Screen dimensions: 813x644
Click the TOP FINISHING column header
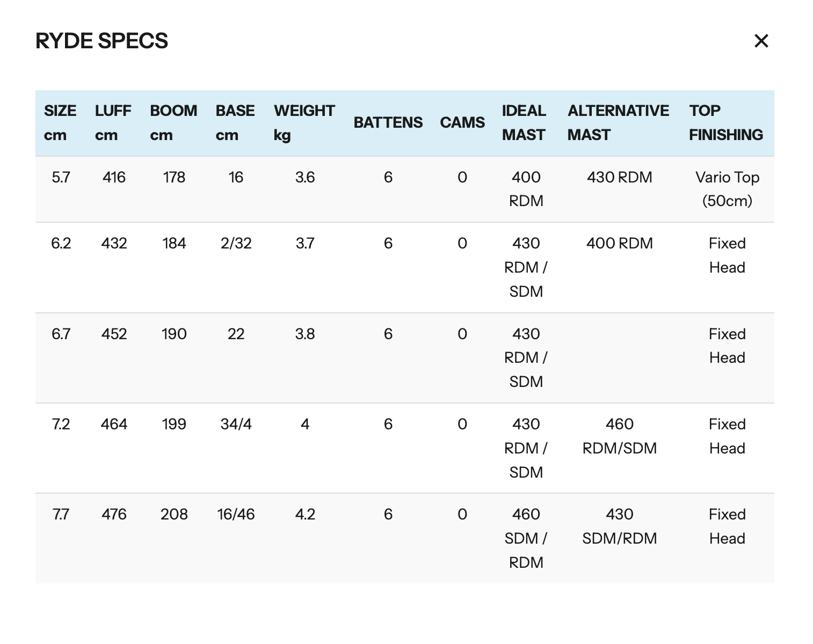pos(725,123)
